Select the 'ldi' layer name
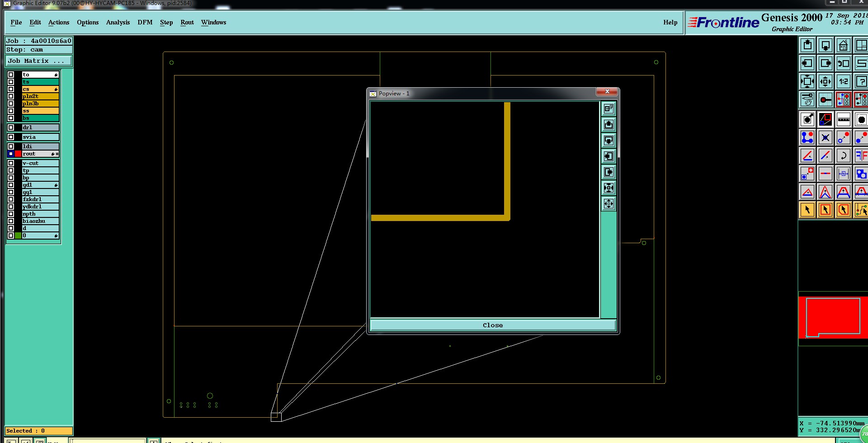Screen dimensions: 868x443 (x=40, y=146)
